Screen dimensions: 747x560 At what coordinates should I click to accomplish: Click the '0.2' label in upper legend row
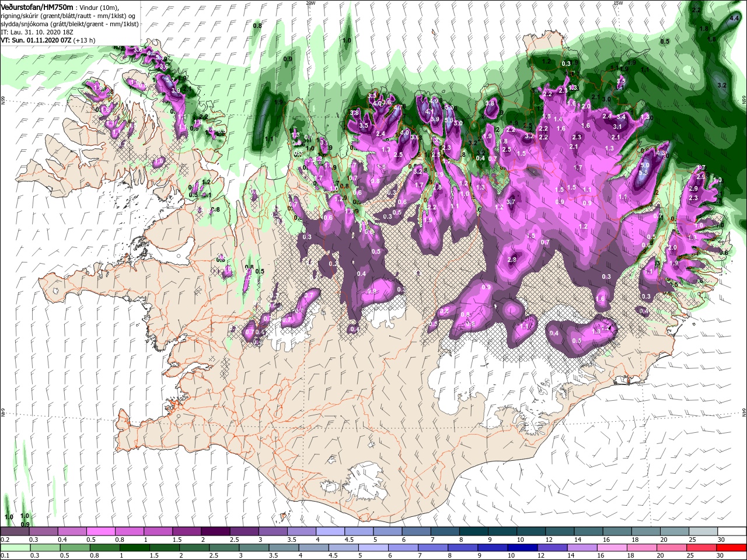5,540
